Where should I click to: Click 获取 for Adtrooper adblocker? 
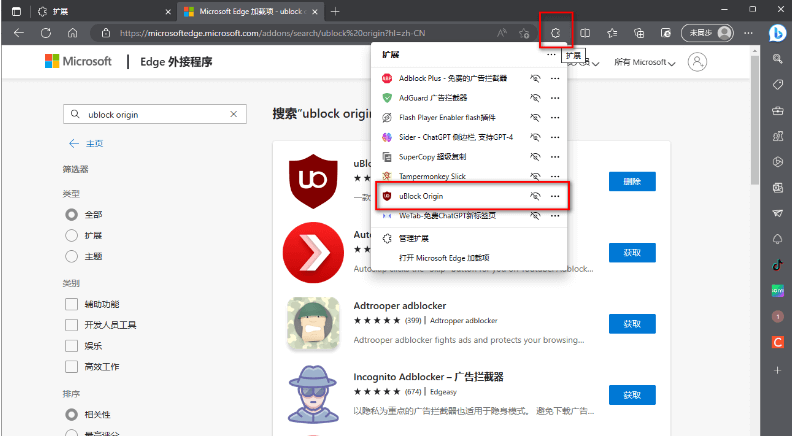[632, 324]
